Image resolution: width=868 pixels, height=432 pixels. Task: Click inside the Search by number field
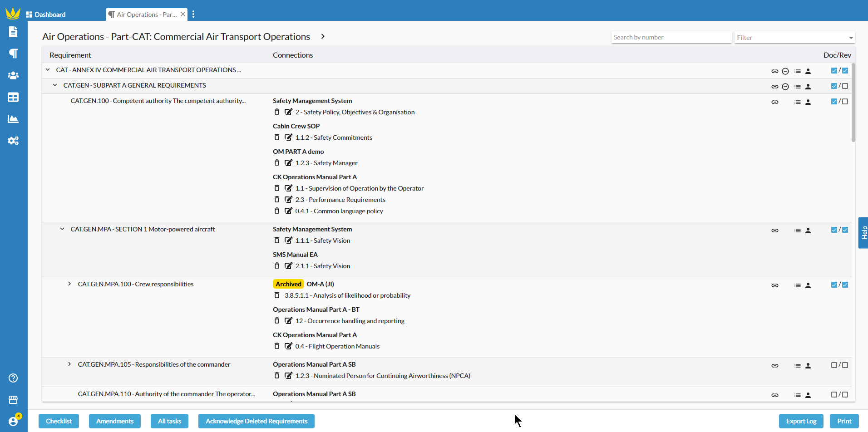[671, 37]
